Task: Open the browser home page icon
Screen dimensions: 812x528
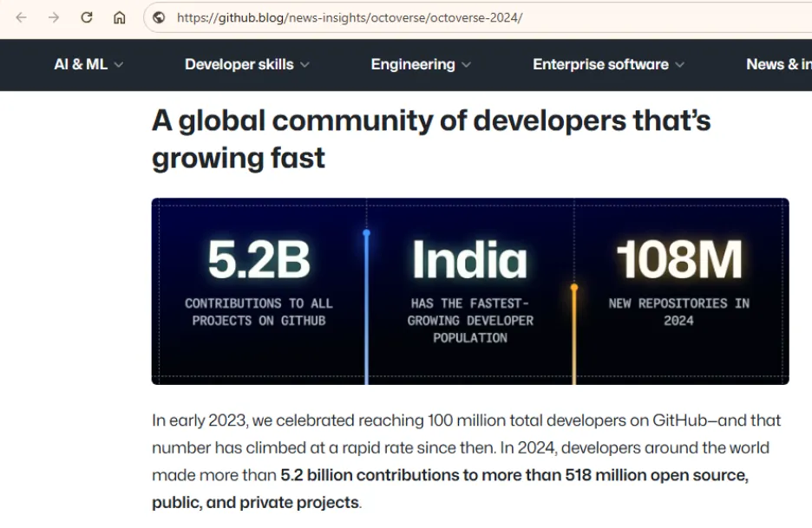Action: coord(120,17)
